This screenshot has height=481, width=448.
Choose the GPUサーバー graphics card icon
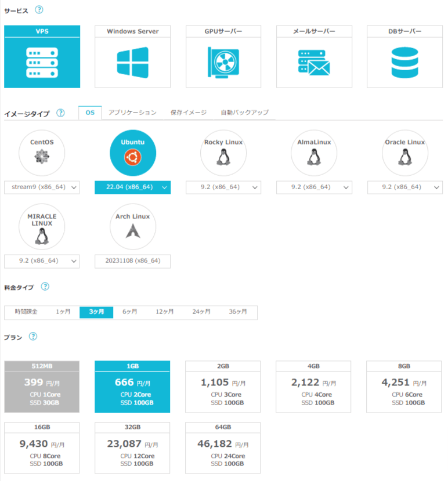[x=223, y=62]
